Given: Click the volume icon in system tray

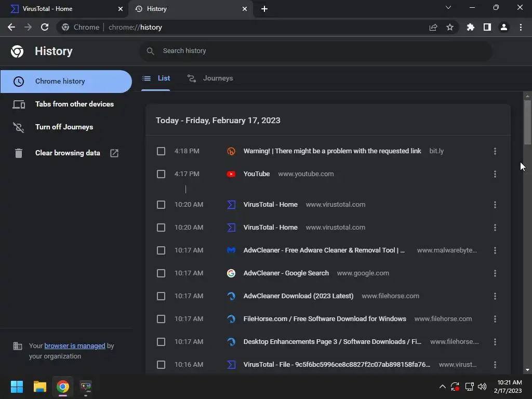Looking at the screenshot, I should 482,387.
